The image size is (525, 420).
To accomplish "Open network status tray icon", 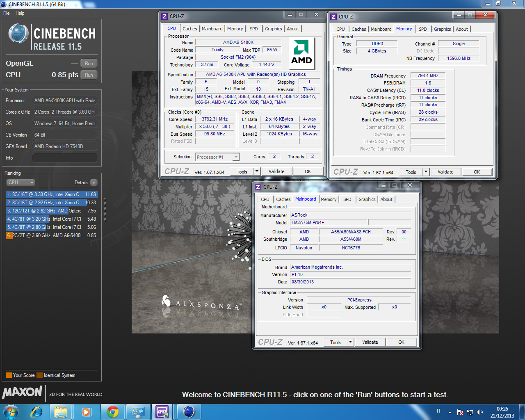I will pyautogui.click(x=470, y=412).
